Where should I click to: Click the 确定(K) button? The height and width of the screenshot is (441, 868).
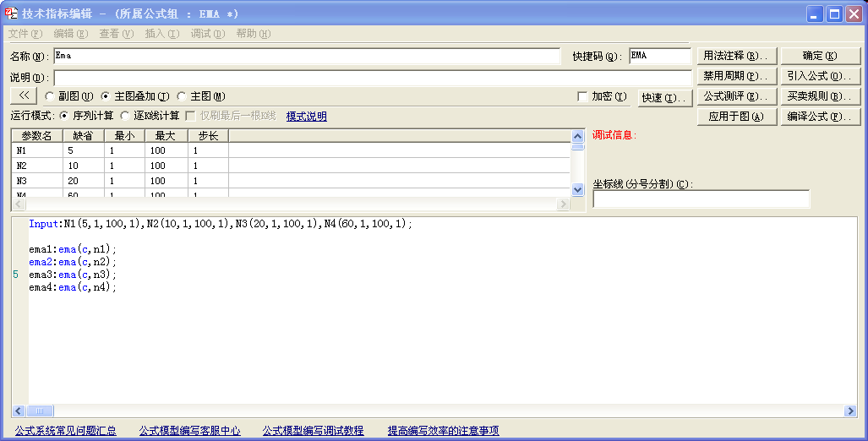(821, 56)
